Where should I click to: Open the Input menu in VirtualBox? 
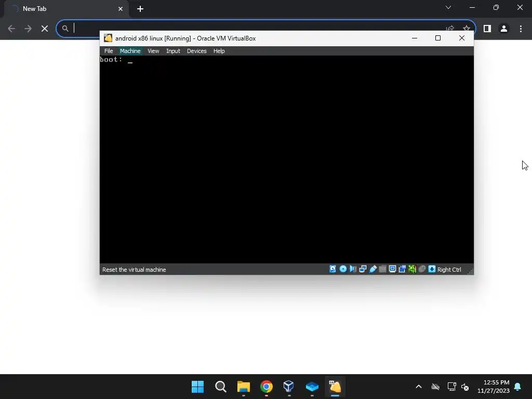pos(173,51)
